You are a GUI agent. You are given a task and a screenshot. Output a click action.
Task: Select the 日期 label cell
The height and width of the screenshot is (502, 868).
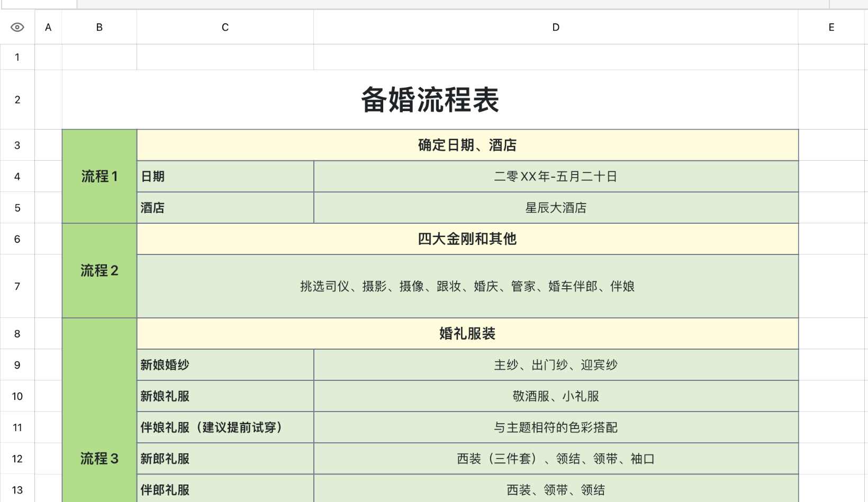tap(225, 176)
